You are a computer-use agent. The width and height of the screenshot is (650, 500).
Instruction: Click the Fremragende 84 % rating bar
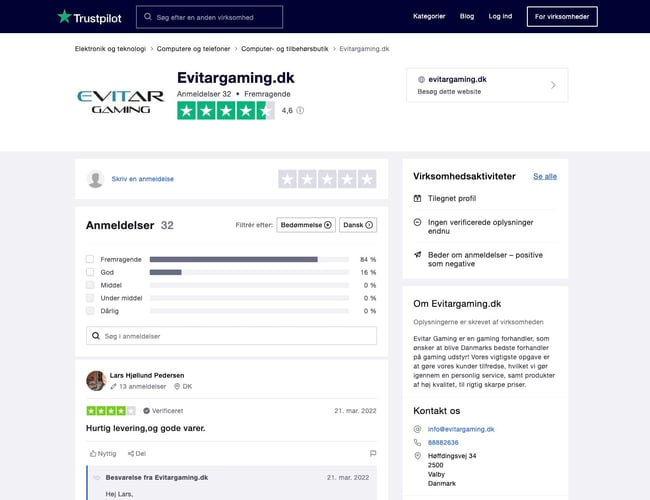pyautogui.click(x=249, y=259)
